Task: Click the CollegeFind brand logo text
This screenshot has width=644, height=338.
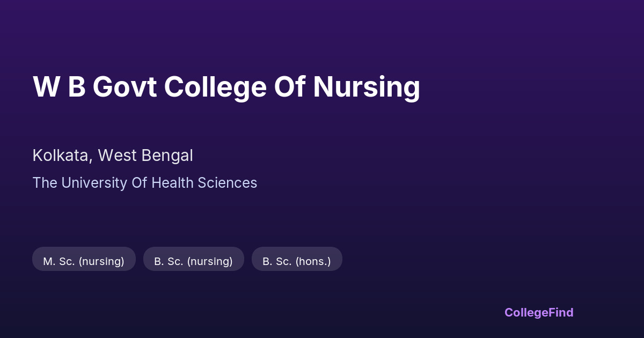Action: [539, 312]
